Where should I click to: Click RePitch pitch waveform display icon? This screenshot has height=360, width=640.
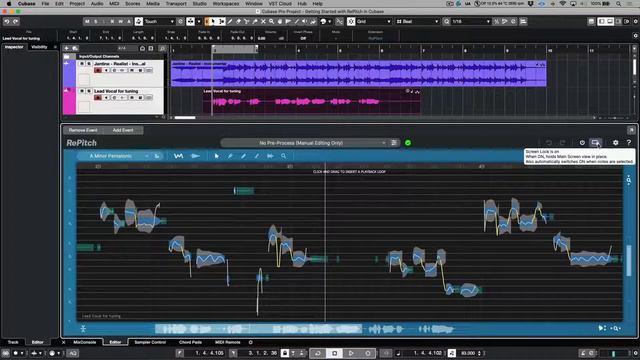[178, 156]
